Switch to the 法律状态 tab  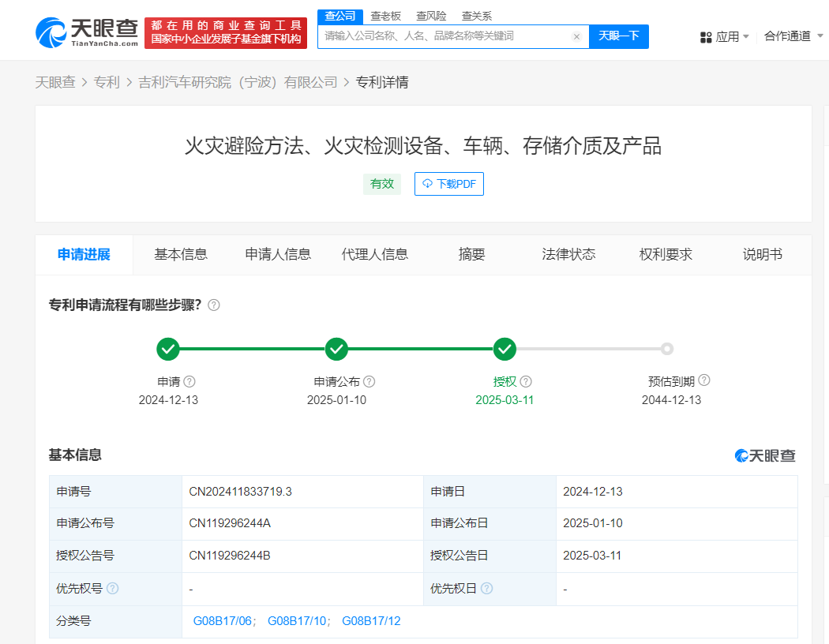click(568, 254)
